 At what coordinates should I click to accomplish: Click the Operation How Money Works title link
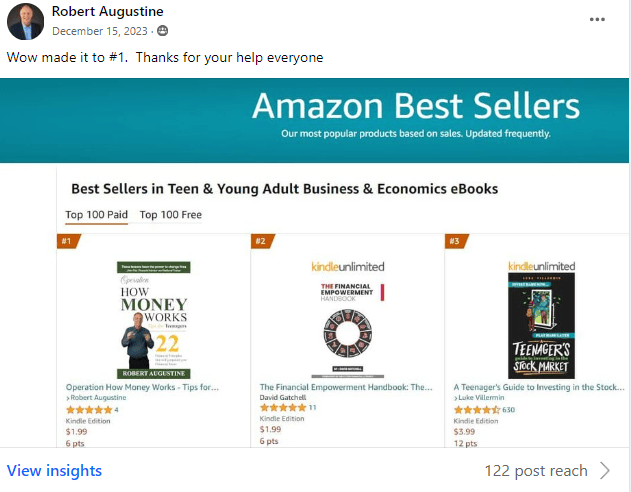tap(142, 386)
